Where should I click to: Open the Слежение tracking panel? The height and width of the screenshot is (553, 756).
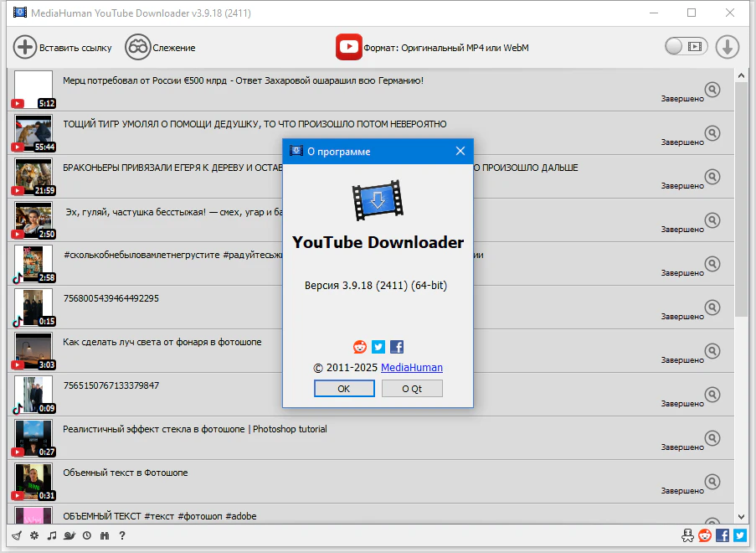click(x=160, y=48)
